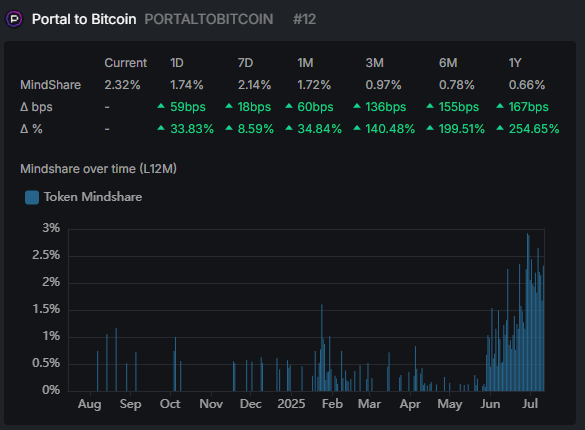Click the 0% y-axis label
The height and width of the screenshot is (430, 585).
coord(51,390)
